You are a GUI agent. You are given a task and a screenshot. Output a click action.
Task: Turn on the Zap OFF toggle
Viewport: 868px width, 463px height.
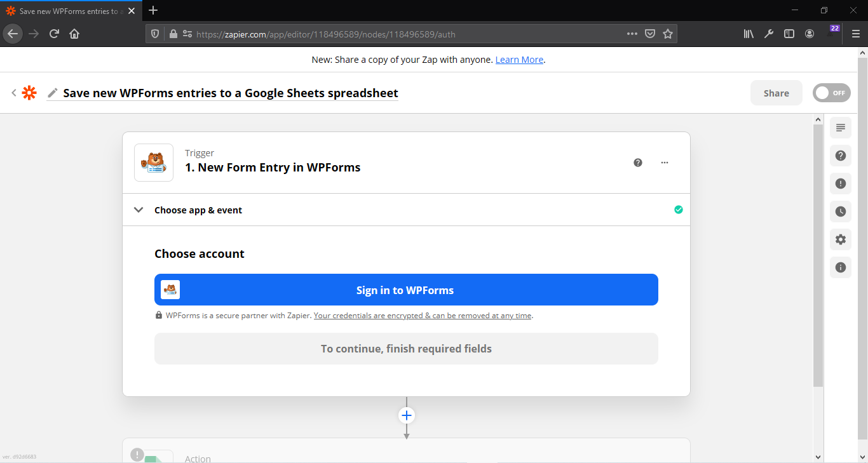[x=832, y=93]
